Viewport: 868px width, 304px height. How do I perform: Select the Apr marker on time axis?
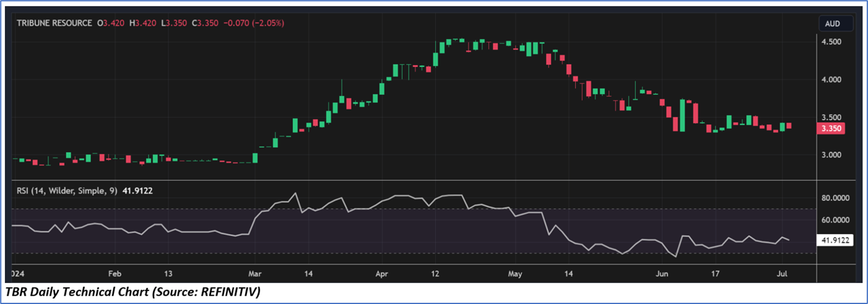[381, 273]
